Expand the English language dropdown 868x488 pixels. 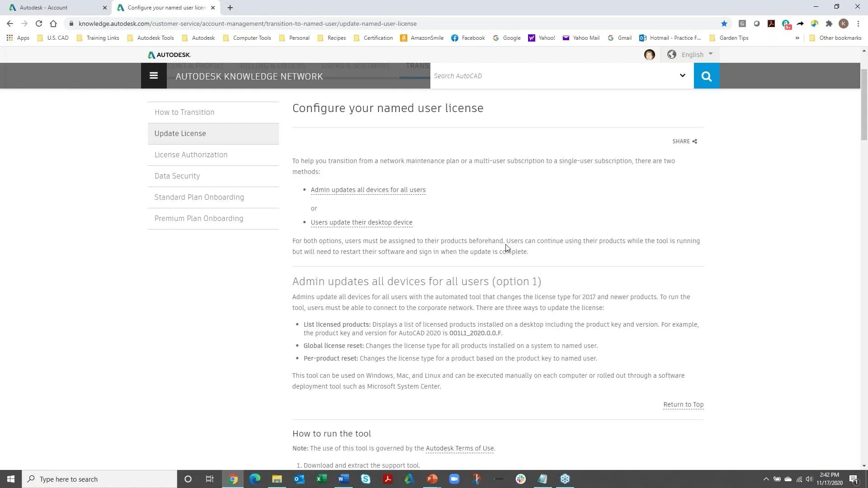tap(690, 55)
